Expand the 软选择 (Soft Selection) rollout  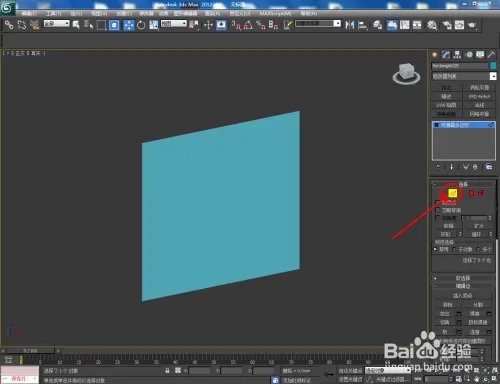click(x=463, y=278)
